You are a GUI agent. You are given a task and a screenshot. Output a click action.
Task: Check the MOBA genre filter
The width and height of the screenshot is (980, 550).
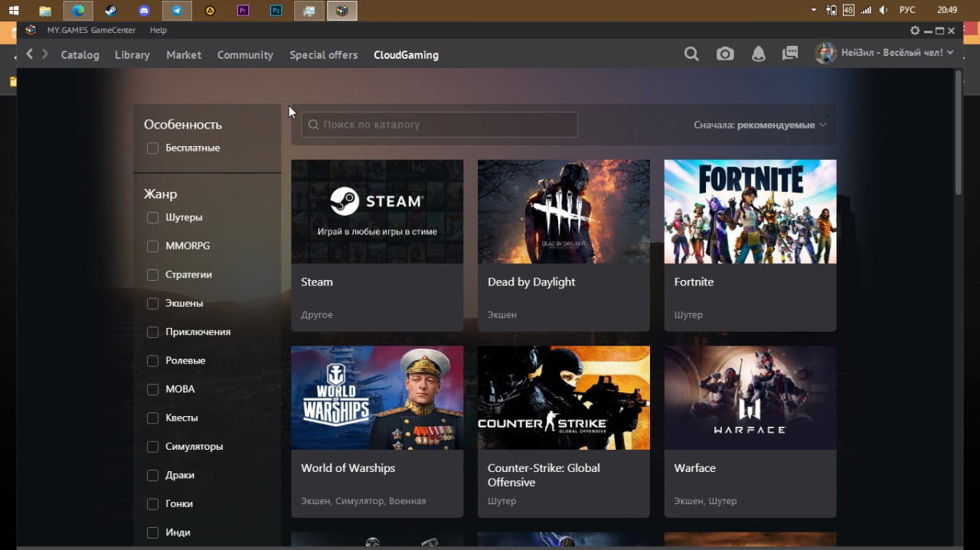point(152,389)
